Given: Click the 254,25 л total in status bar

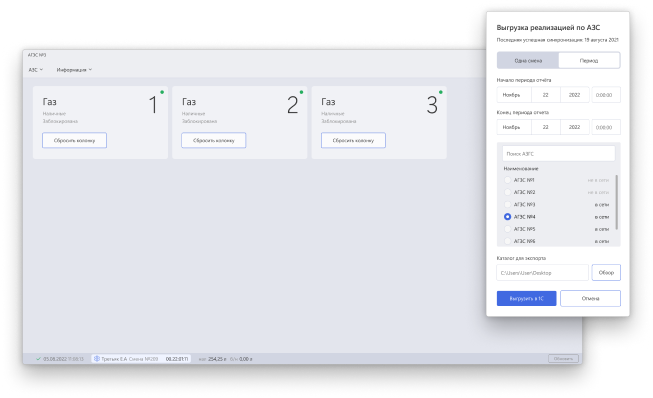Looking at the screenshot, I should click(x=217, y=359).
